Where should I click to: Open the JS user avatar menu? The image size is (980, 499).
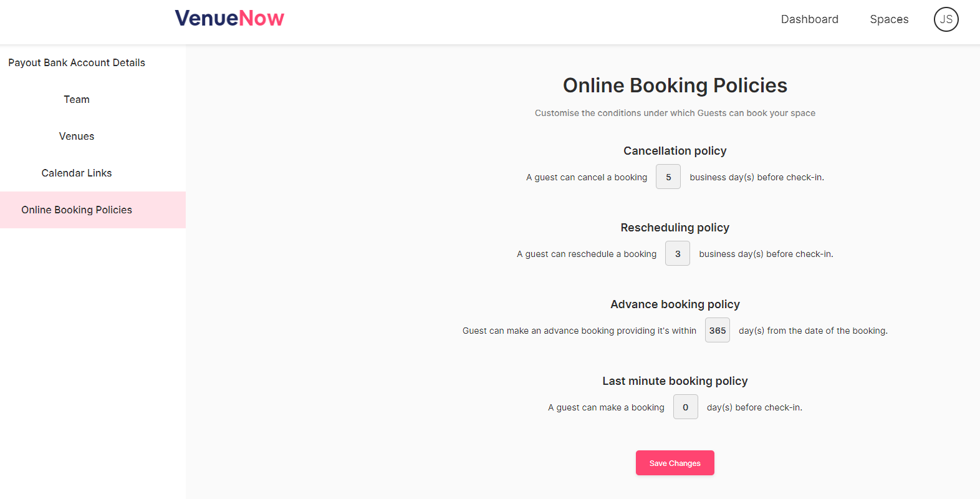946,19
